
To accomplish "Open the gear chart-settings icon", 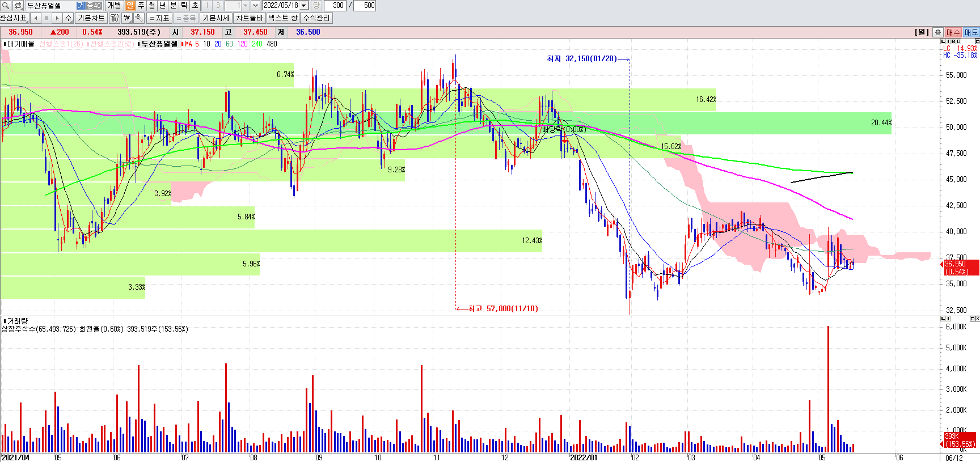I will coord(938,32).
